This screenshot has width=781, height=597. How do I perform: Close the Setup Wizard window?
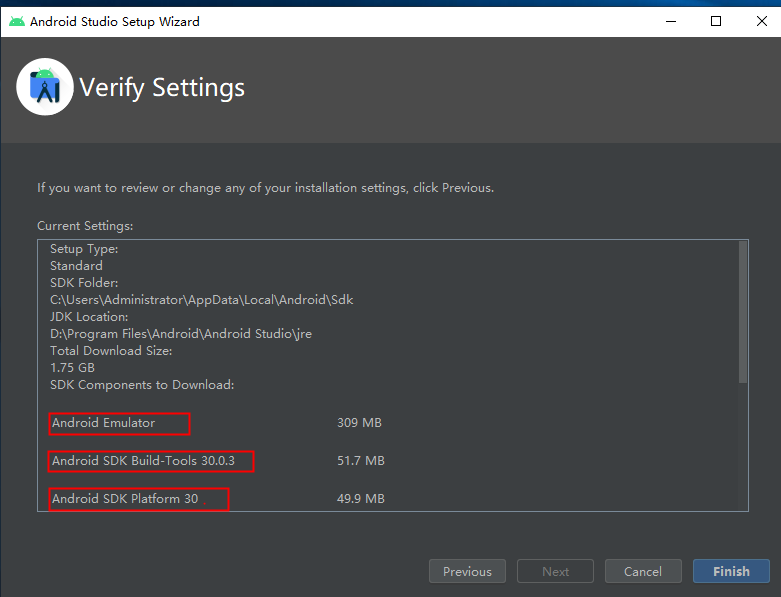(762, 21)
